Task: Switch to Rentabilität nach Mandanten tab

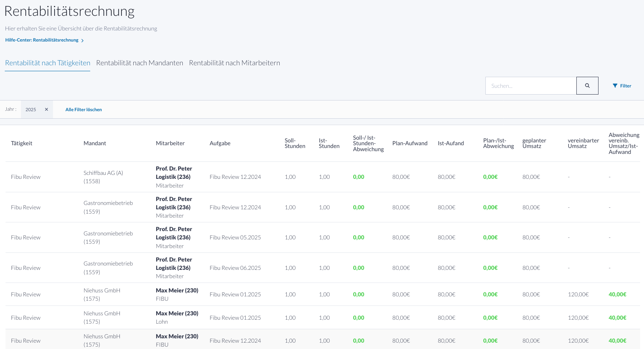Action: [x=139, y=63]
